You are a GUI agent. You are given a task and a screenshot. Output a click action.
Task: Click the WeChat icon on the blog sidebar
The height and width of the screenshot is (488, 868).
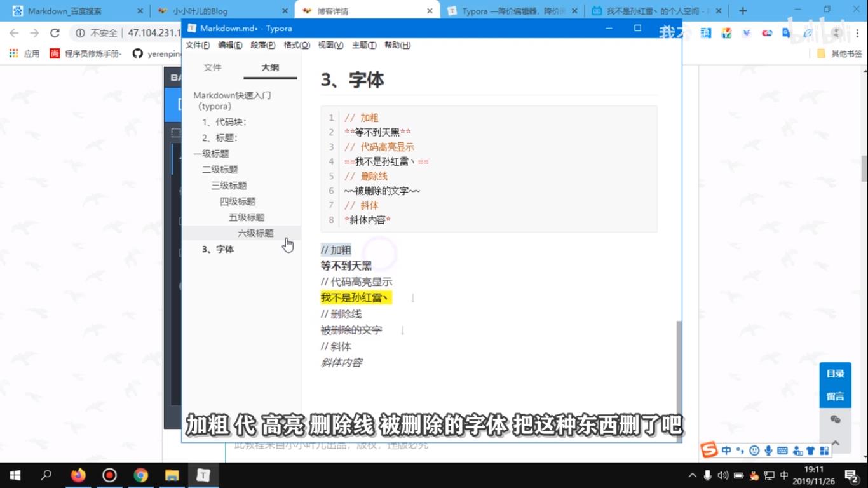tap(835, 419)
